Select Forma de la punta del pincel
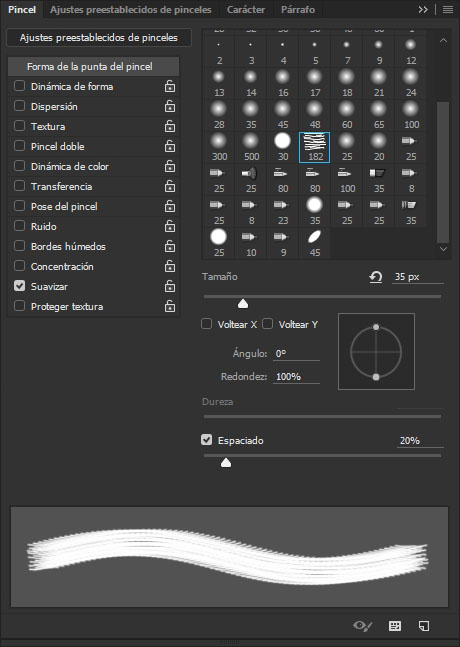 pos(94,66)
